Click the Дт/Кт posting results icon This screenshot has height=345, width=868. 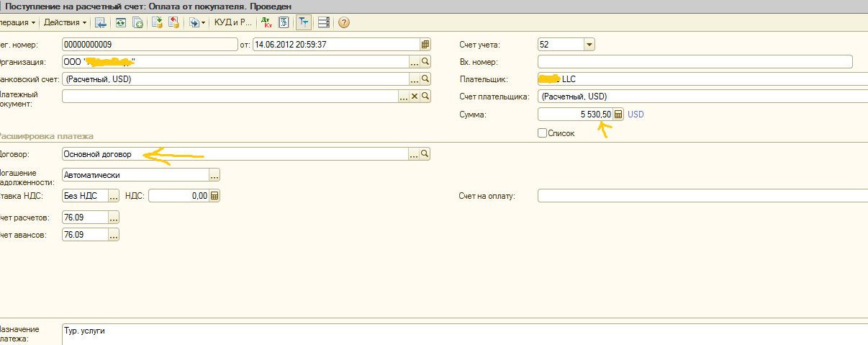point(266,22)
